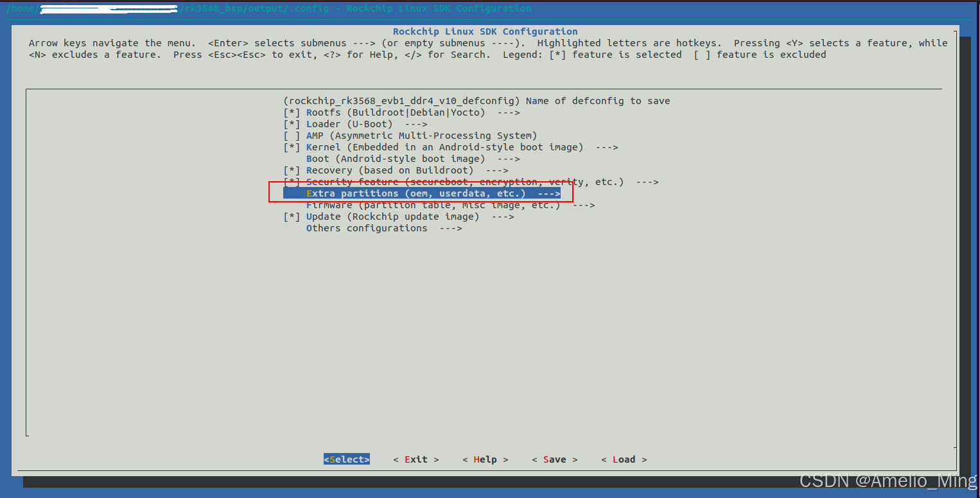Expand the Kernel submenu arrow
This screenshot has width=980, height=498.
coord(607,147)
